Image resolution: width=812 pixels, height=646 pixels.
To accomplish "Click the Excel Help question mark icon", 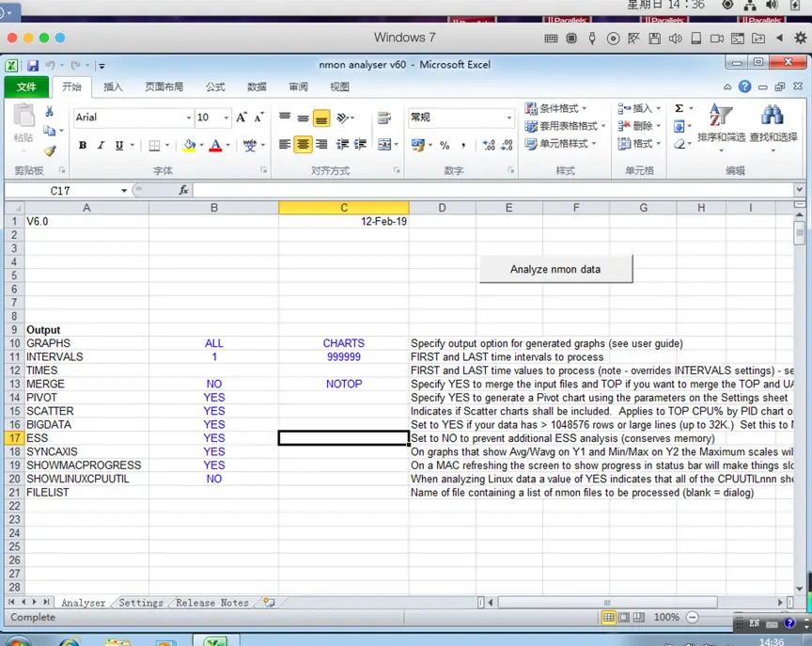I will 744,87.
